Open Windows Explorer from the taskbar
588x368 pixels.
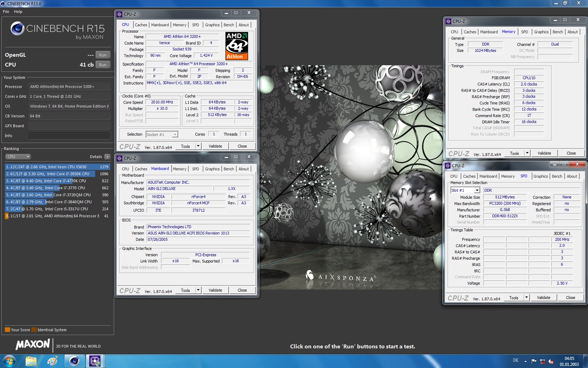[x=31, y=361]
